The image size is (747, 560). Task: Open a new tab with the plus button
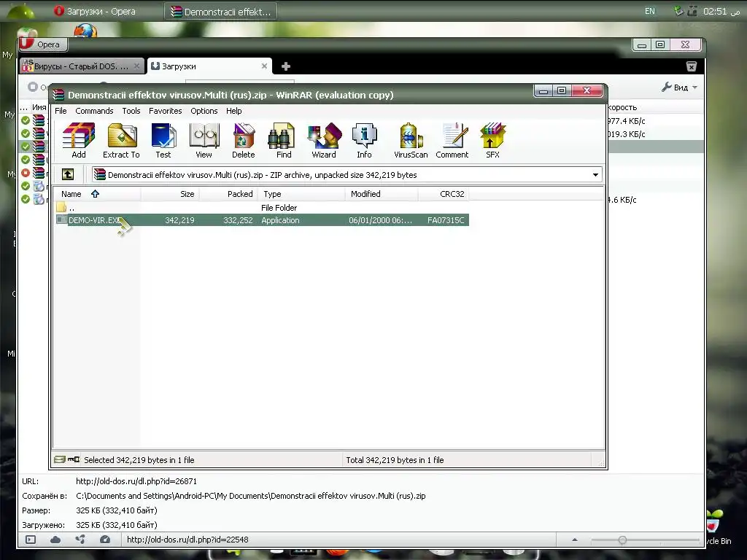[286, 66]
